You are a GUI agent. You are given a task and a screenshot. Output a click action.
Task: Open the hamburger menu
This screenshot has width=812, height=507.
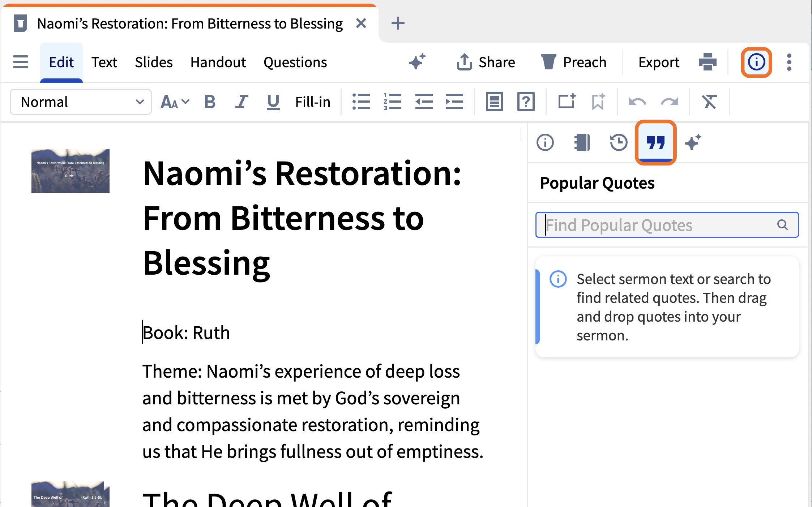pyautogui.click(x=21, y=62)
